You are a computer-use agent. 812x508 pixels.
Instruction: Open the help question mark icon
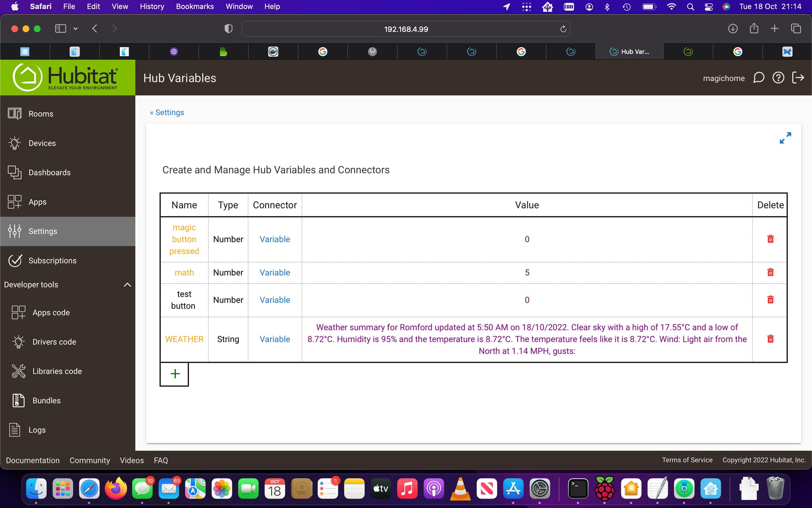778,78
